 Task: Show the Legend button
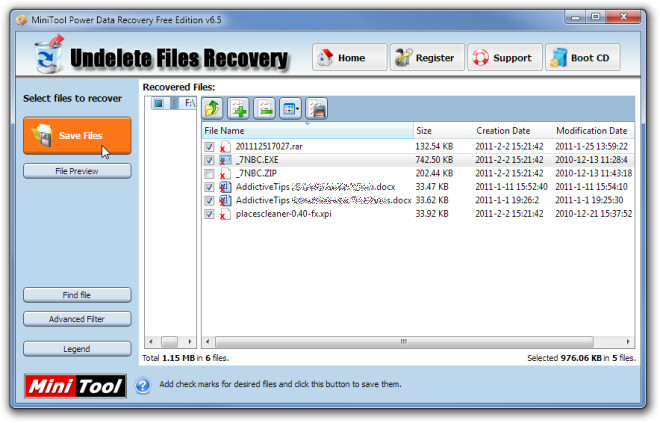(x=77, y=349)
